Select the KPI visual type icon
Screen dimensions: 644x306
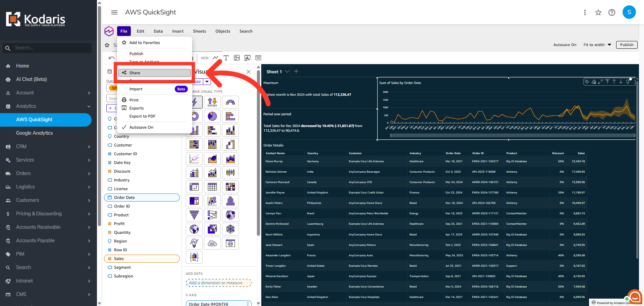tap(212, 102)
